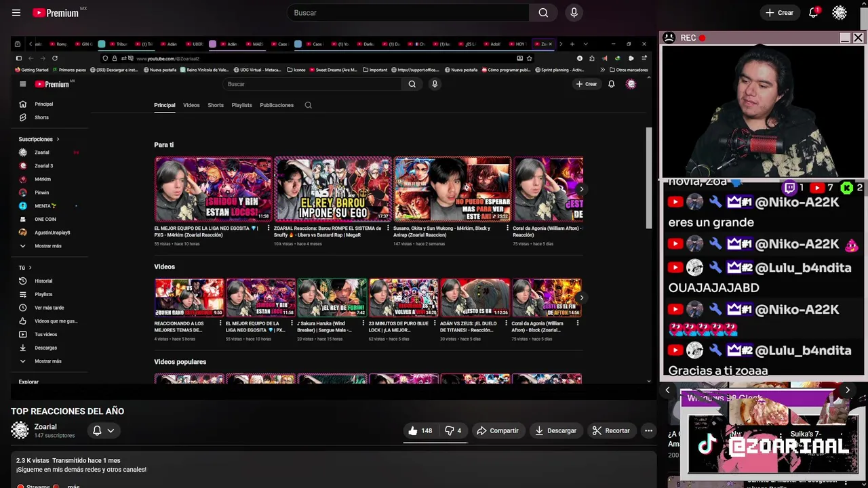The image size is (868, 488).
Task: Clip the video with Recortar
Action: [x=611, y=430]
